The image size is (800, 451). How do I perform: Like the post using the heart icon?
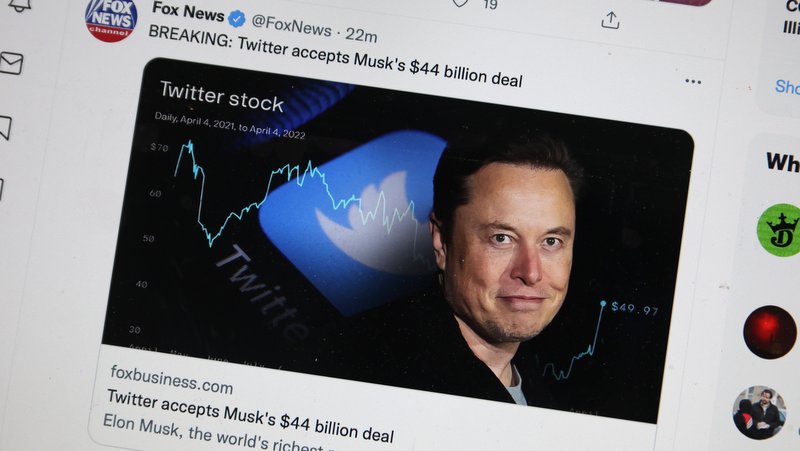coord(460,3)
